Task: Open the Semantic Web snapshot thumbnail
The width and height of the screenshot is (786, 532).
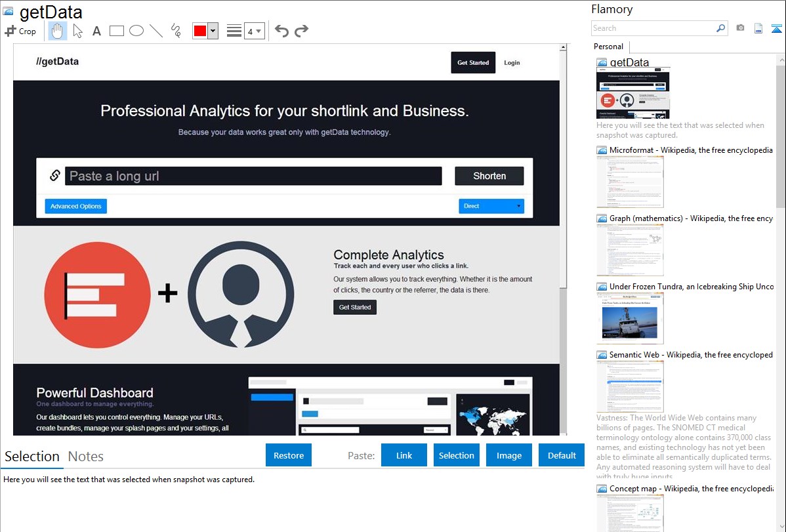Action: coord(630,386)
